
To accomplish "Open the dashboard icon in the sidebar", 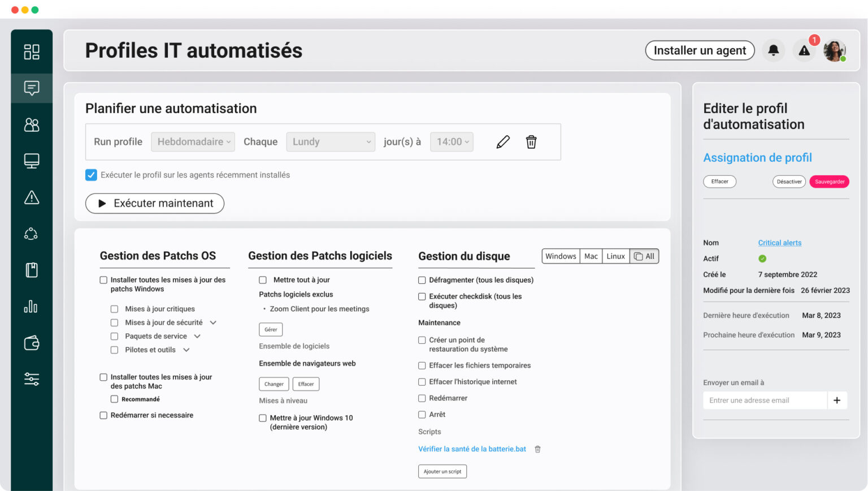I will pos(32,51).
